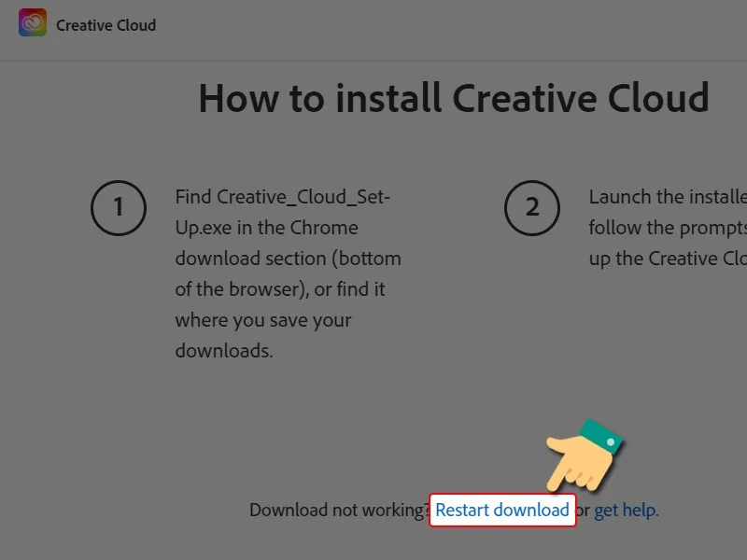Click the Download not working prompt text

pos(339,511)
